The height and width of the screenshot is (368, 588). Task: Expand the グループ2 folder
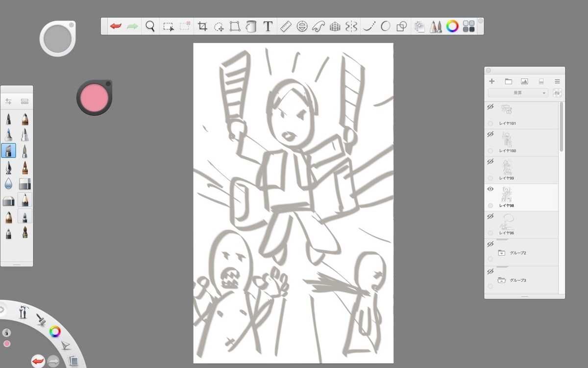[501, 253]
